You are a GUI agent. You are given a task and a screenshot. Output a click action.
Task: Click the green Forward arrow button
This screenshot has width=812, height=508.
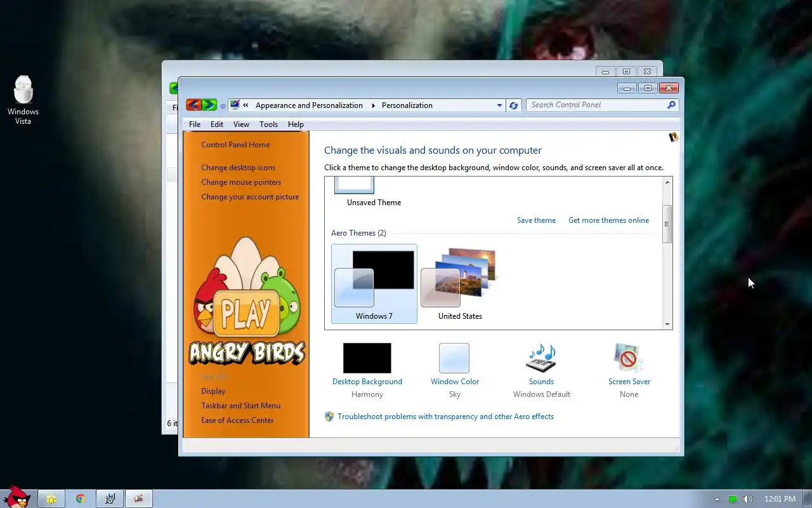tap(209, 105)
